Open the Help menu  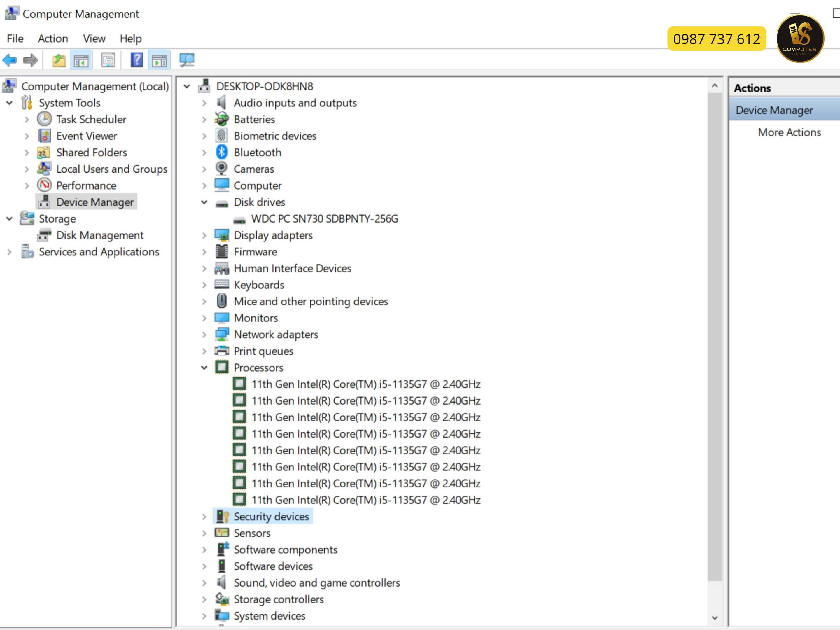[x=131, y=38]
